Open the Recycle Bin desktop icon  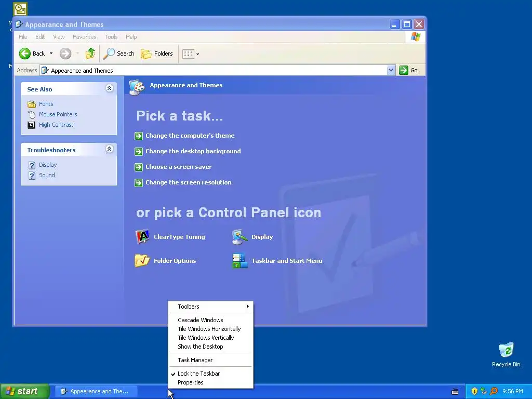[x=506, y=350]
